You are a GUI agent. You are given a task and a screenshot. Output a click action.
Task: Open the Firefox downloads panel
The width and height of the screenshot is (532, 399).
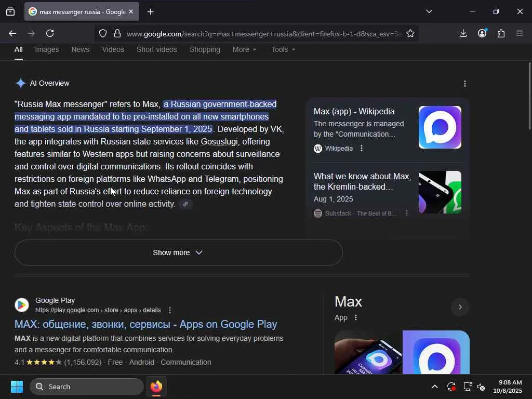coord(463,33)
